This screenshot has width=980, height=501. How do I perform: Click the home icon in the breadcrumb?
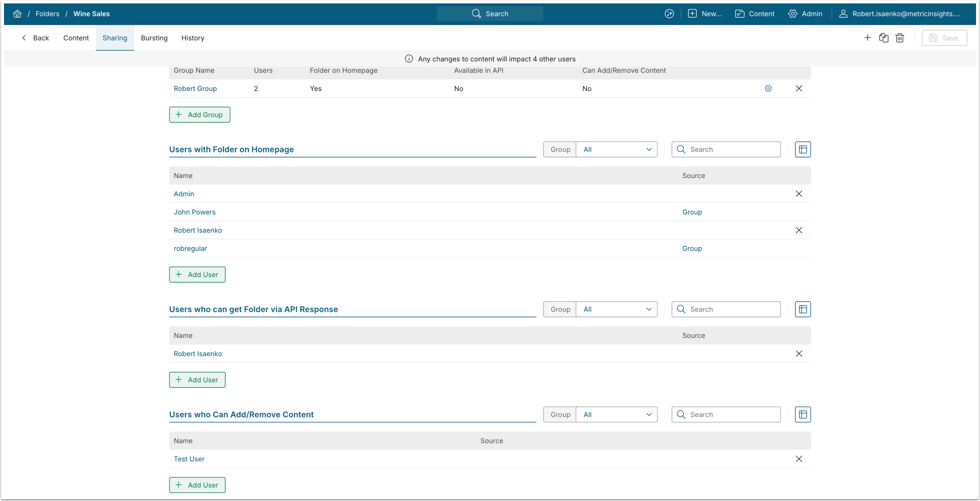pos(17,14)
